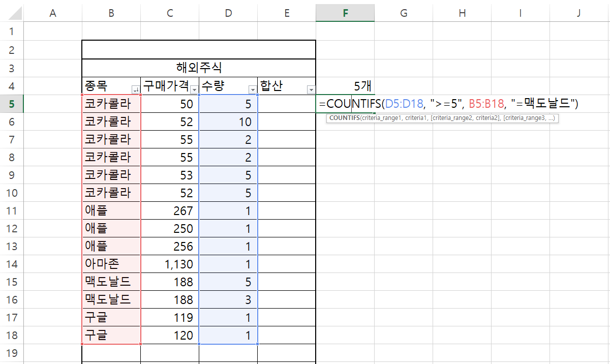
Task: Open the 구매가격 column filter dropdown
Action: point(194,89)
